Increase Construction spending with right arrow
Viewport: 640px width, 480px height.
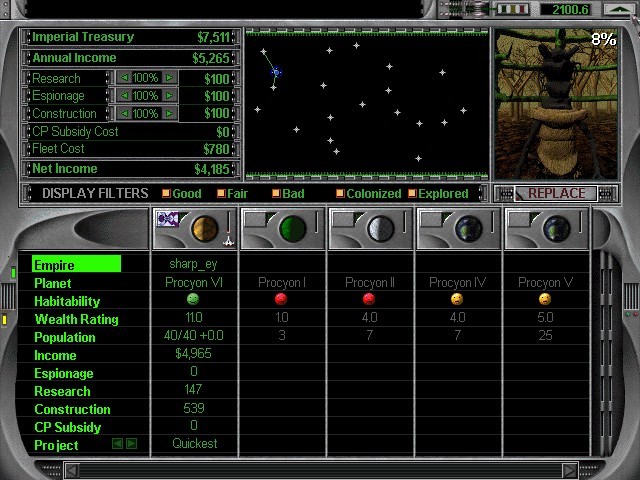point(170,113)
